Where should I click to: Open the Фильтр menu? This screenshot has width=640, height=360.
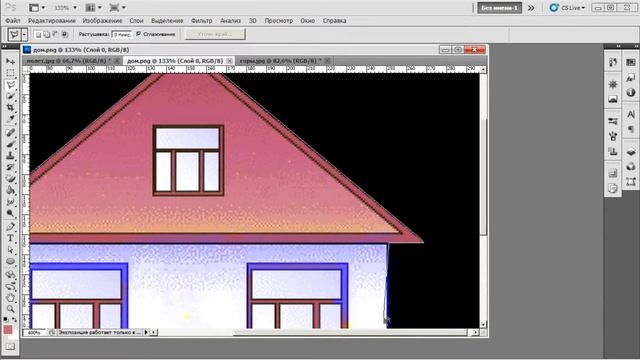tap(202, 20)
